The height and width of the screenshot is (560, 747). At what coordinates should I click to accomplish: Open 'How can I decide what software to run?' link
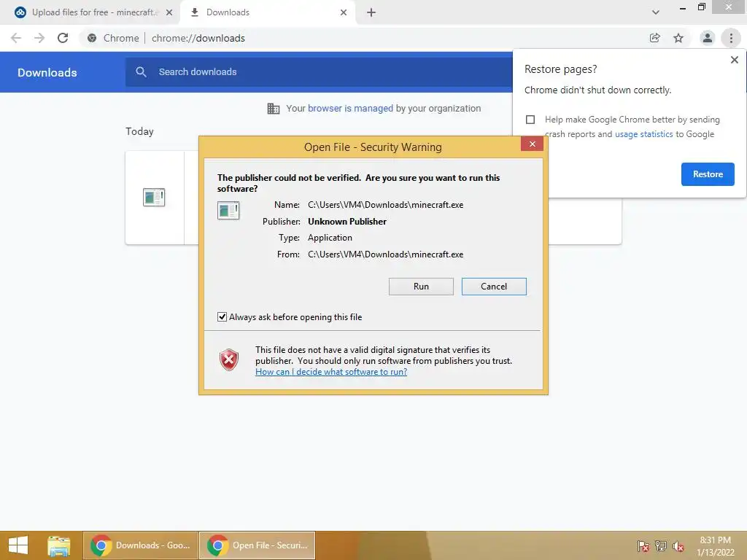coord(331,371)
